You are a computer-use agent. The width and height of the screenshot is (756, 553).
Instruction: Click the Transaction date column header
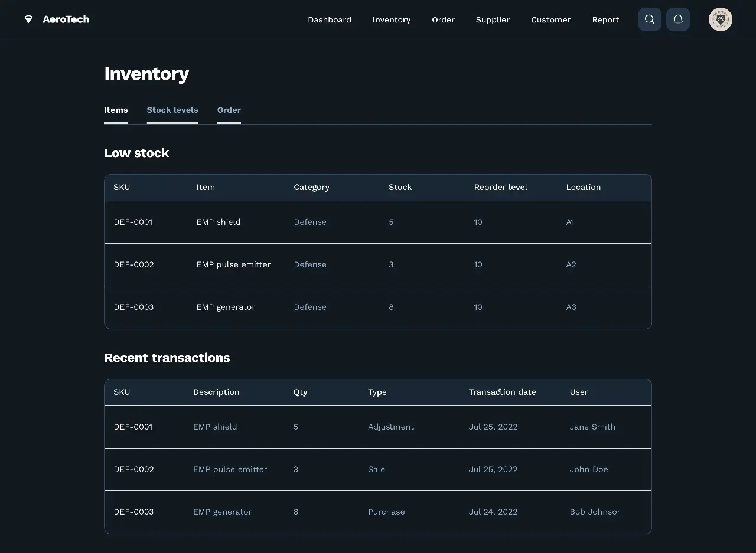pos(502,392)
